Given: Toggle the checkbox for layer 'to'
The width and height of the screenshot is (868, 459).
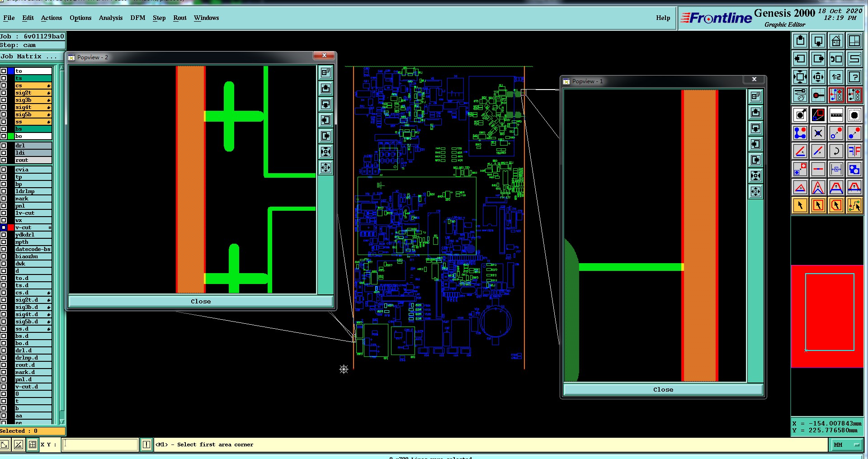Looking at the screenshot, I should (x=4, y=71).
